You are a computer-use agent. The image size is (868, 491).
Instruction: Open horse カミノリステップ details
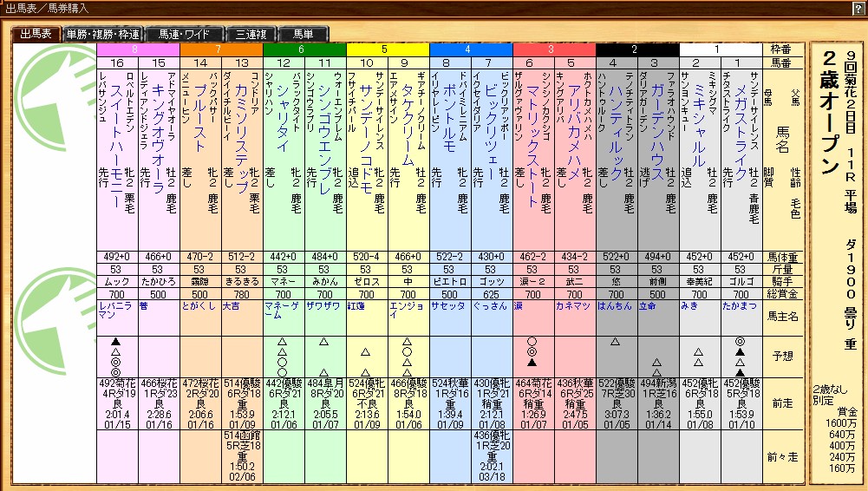tap(242, 139)
